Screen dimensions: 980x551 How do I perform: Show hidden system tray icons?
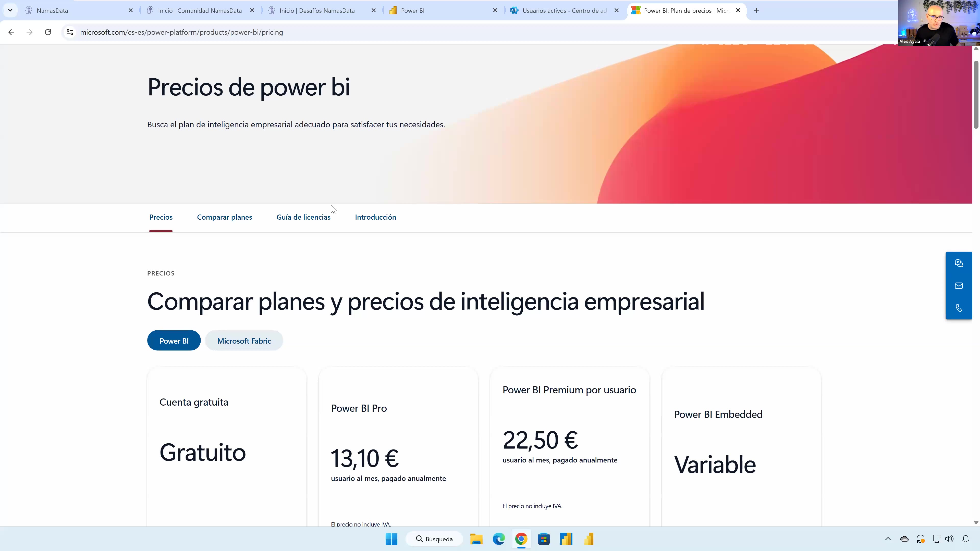(888, 539)
